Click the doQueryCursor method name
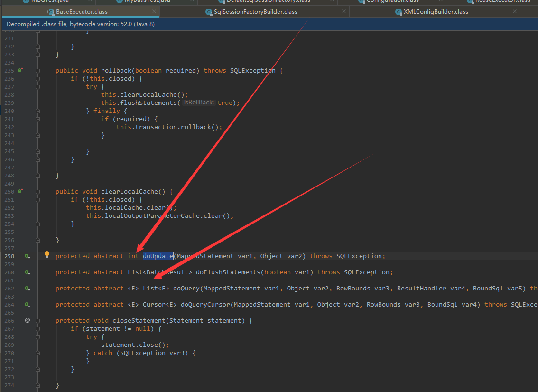 205,305
